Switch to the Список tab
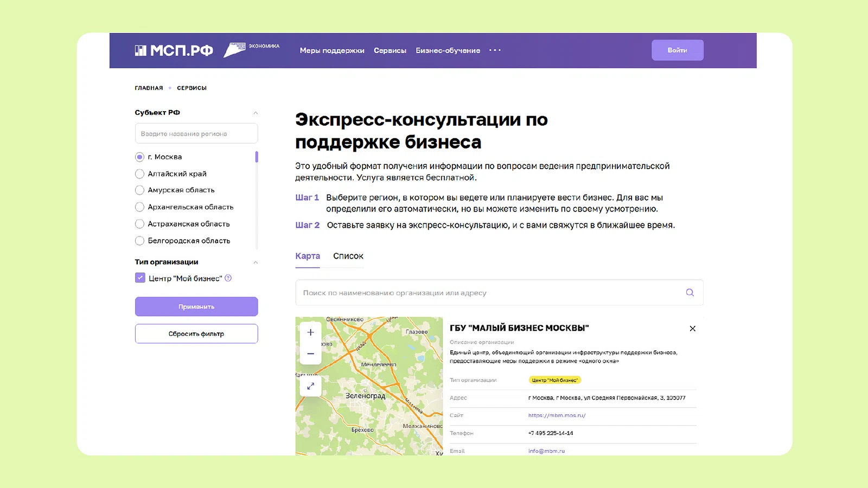This screenshot has height=488, width=868. pos(348,256)
